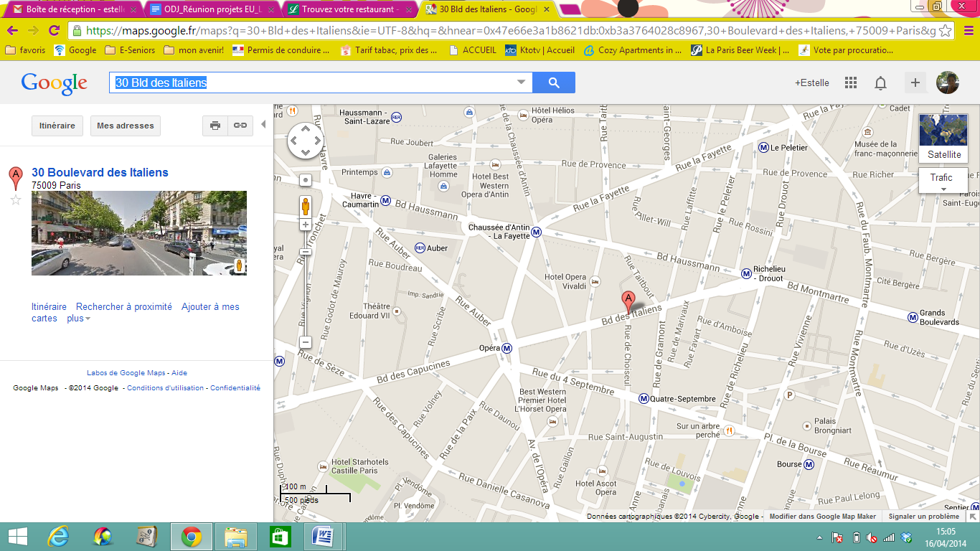This screenshot has width=980, height=551.
Task: Switch to 'Trouvez votre restaurant' tab
Action: [349, 9]
